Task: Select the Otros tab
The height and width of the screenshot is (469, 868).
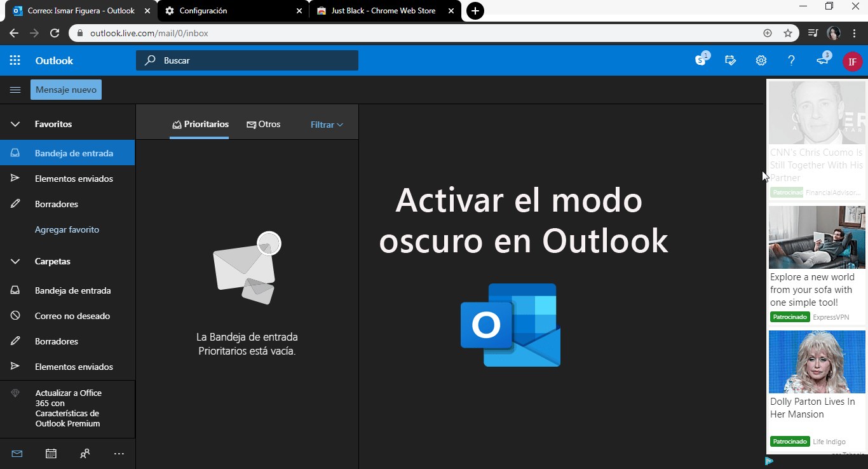Action: click(x=264, y=125)
